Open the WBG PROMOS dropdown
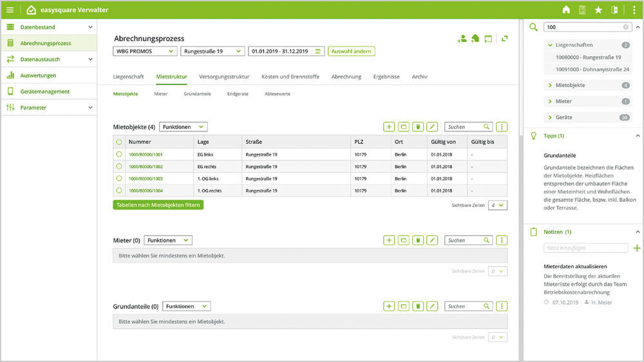The width and height of the screenshot is (644, 362). tap(145, 52)
